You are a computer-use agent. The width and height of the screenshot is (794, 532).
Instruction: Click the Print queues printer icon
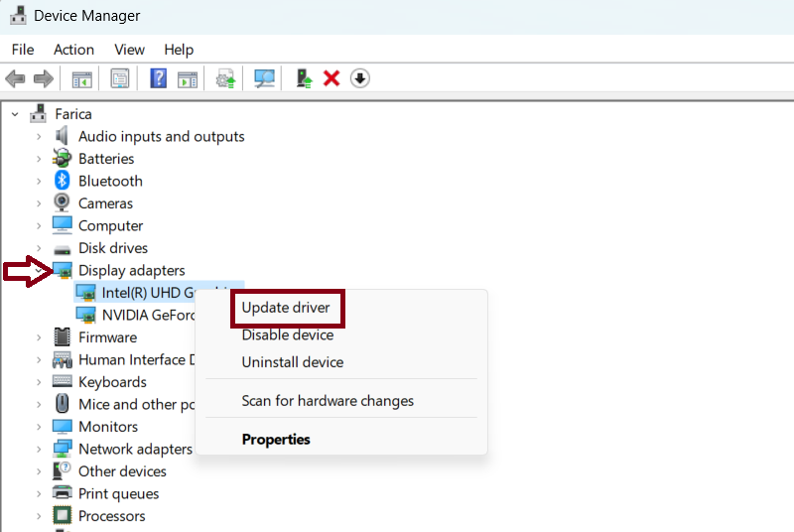click(62, 492)
